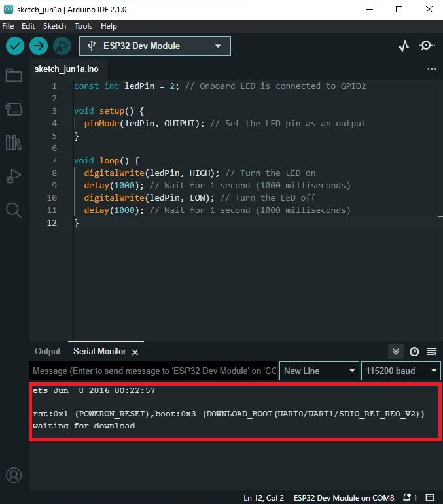Open the Sketchbook folder sidebar icon
Screen dimensions: 443x504
[x=14, y=75]
